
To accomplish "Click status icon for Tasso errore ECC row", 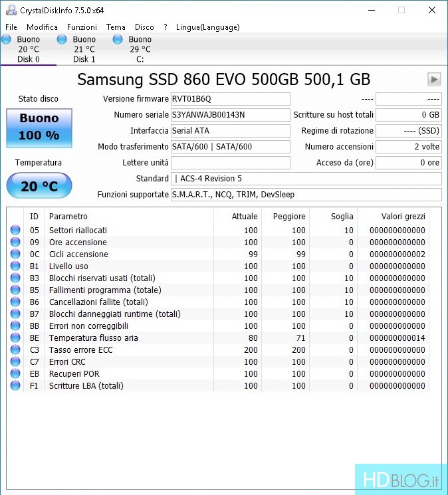I will 15,349.
